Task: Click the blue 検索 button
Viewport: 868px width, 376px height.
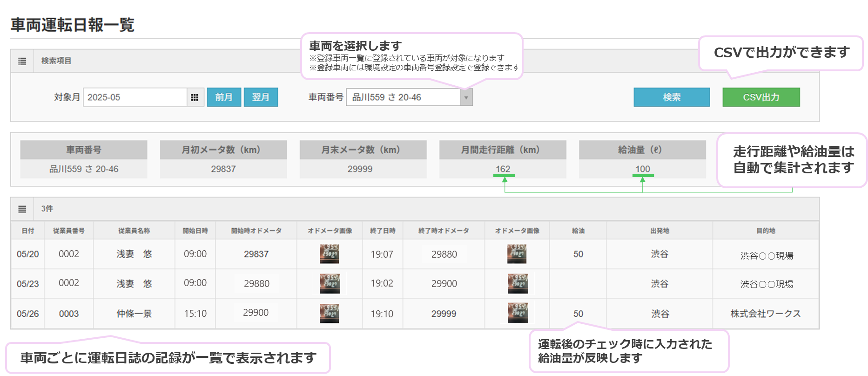Action: click(671, 97)
